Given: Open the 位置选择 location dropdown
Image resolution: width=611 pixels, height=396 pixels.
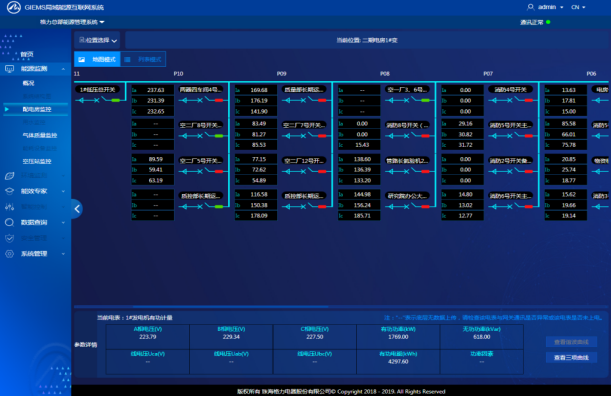Looking at the screenshot, I should [97, 40].
